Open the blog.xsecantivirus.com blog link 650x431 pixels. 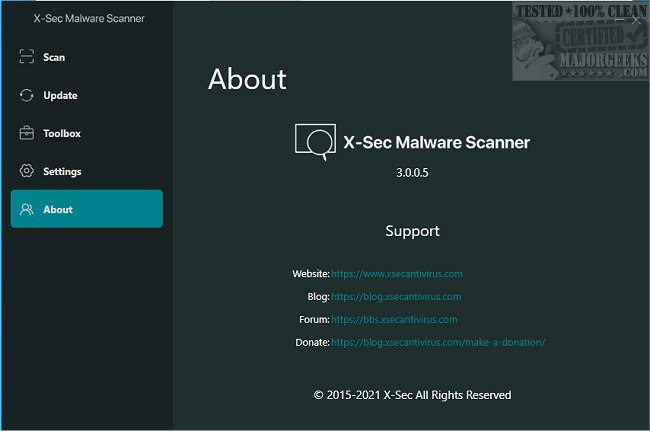click(396, 296)
